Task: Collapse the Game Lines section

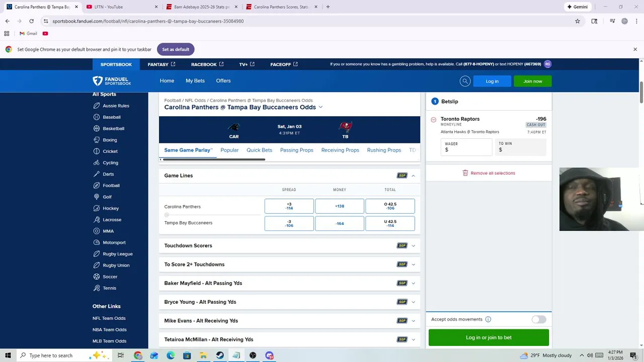Action: 414,175
